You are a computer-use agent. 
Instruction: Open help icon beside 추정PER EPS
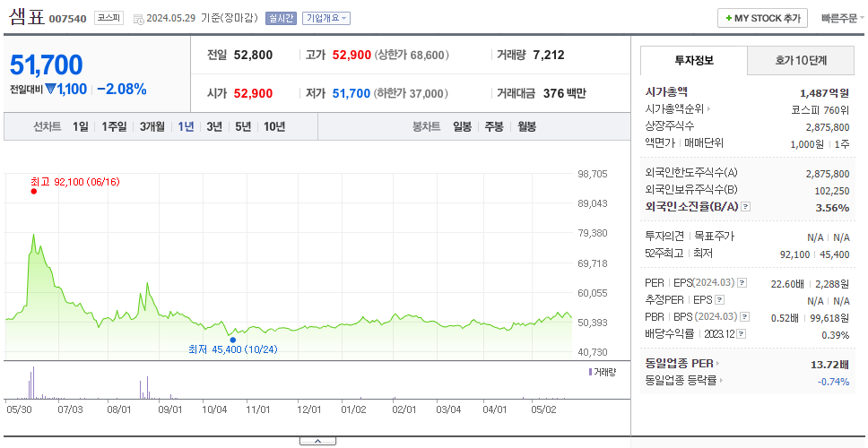click(719, 300)
